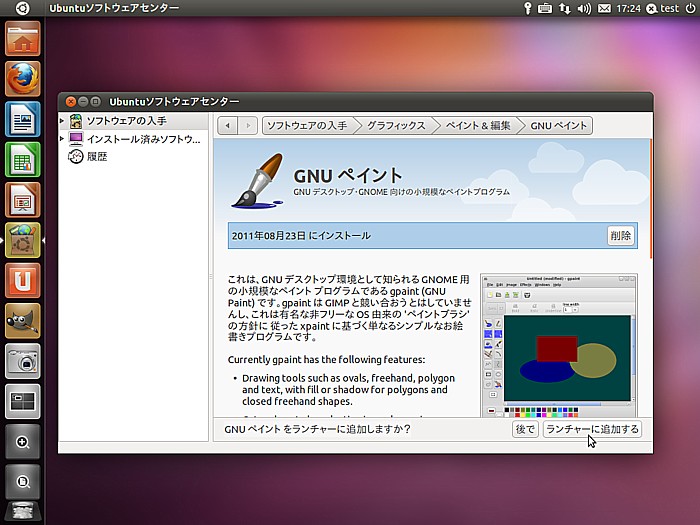Screen dimensions: 700x525
Task: Click ペイント & 編集 breadcrumb
Action: (478, 125)
